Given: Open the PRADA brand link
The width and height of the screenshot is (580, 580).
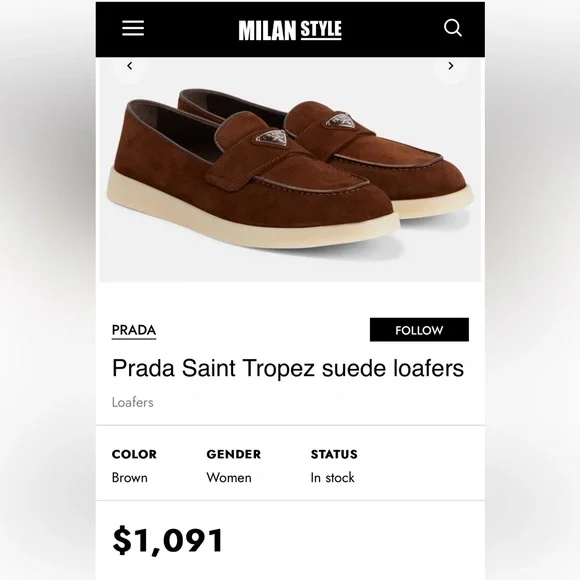Looking at the screenshot, I should 134,330.
